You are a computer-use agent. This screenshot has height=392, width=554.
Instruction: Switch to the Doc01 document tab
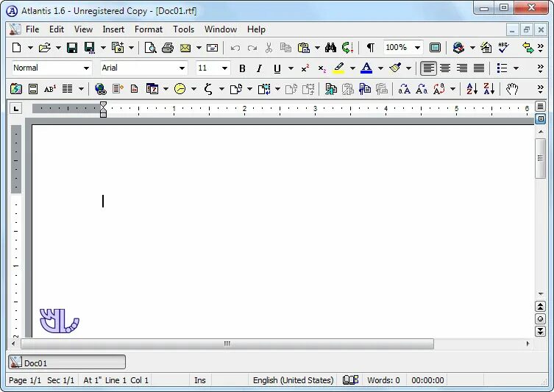point(67,362)
